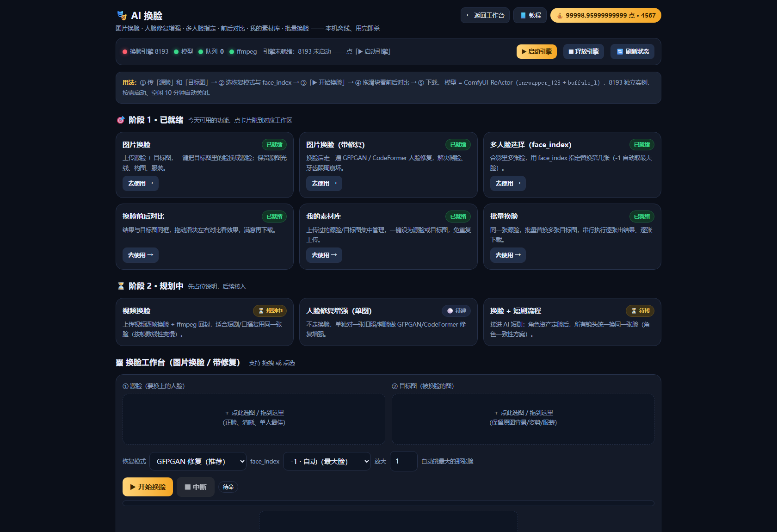Click the coin icon in the points balance
The width and height of the screenshot is (777, 532).
560,15
